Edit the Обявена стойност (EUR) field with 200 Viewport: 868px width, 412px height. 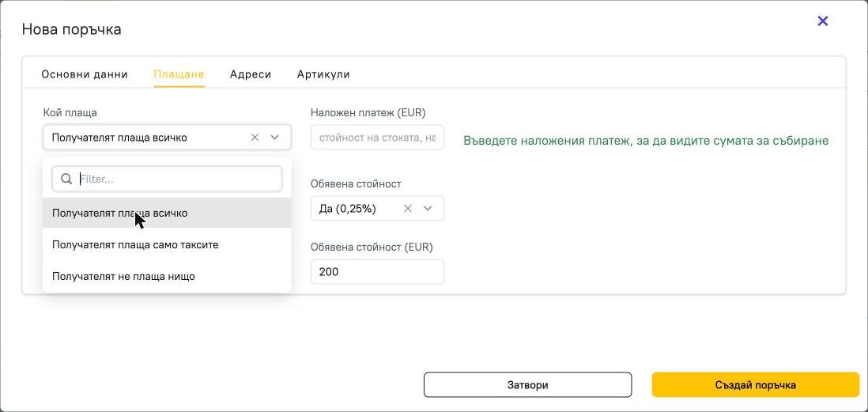click(377, 272)
